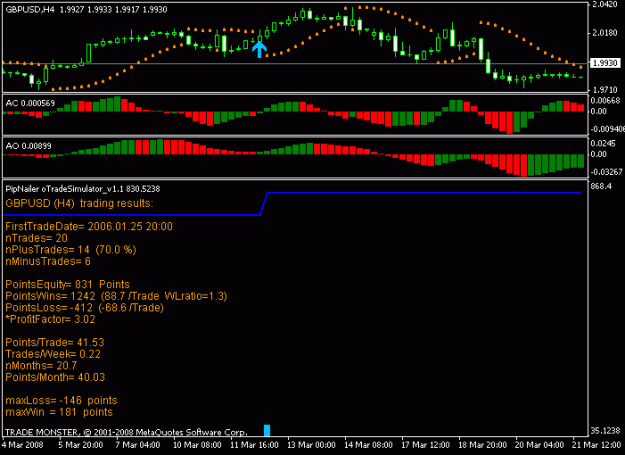The width and height of the screenshot is (625, 455).
Task: Click the 'GBPUSD (H4) trading results:' heading
Action: point(79,203)
